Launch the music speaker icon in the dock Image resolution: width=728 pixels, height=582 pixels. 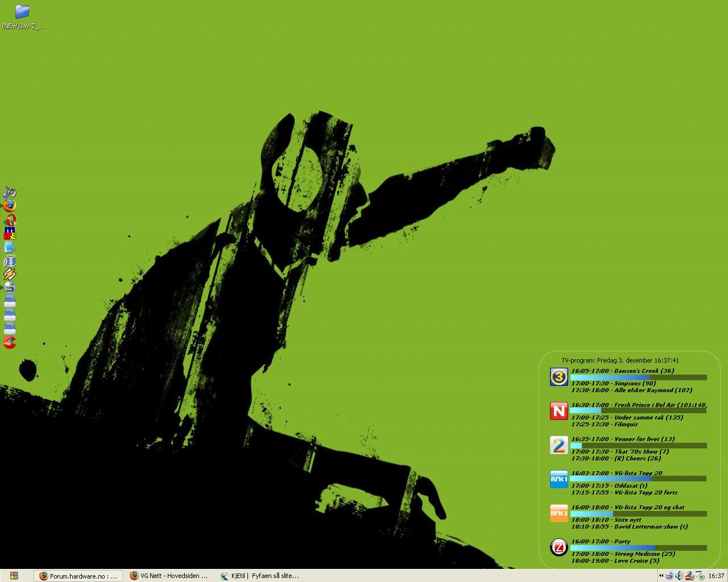(10, 192)
